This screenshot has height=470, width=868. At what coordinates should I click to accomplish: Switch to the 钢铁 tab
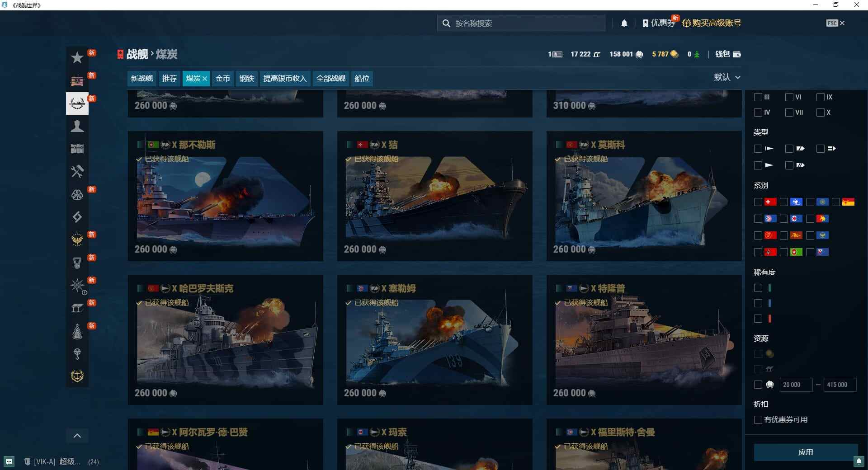[246, 78]
